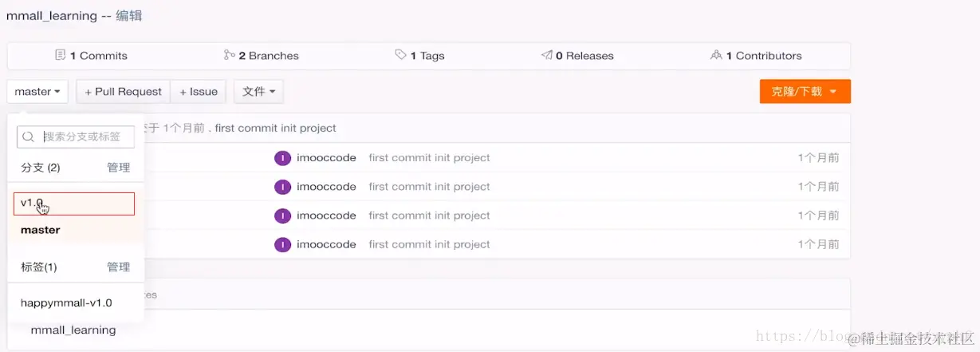Viewport: 980px width, 352px height.
Task: Click the last imooccode avatar icon
Action: [281, 244]
